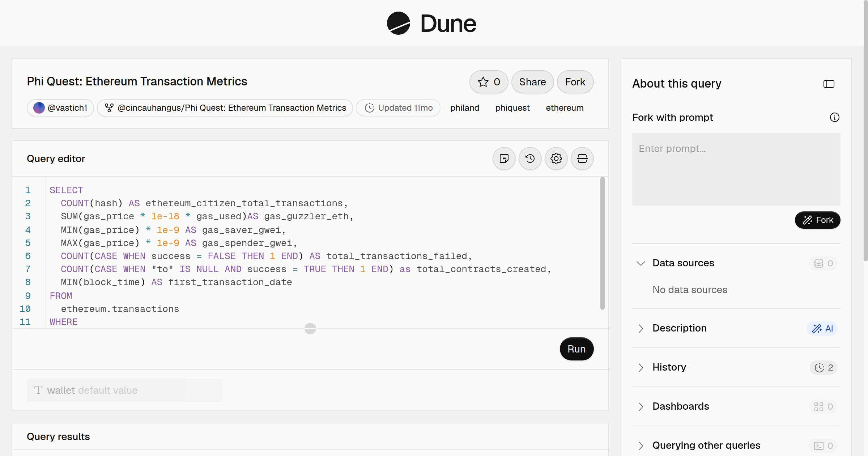Click the Querying other queries count badge
868x456 pixels.
(x=824, y=446)
